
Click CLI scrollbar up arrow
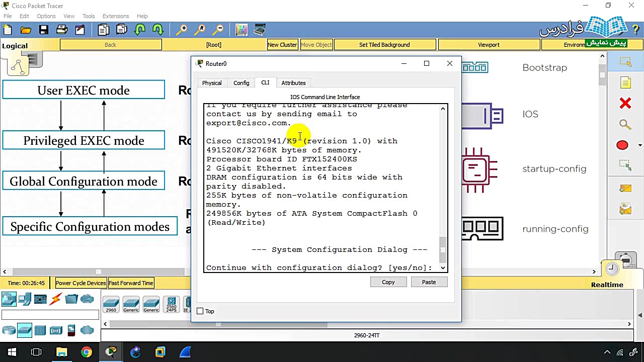click(x=443, y=109)
